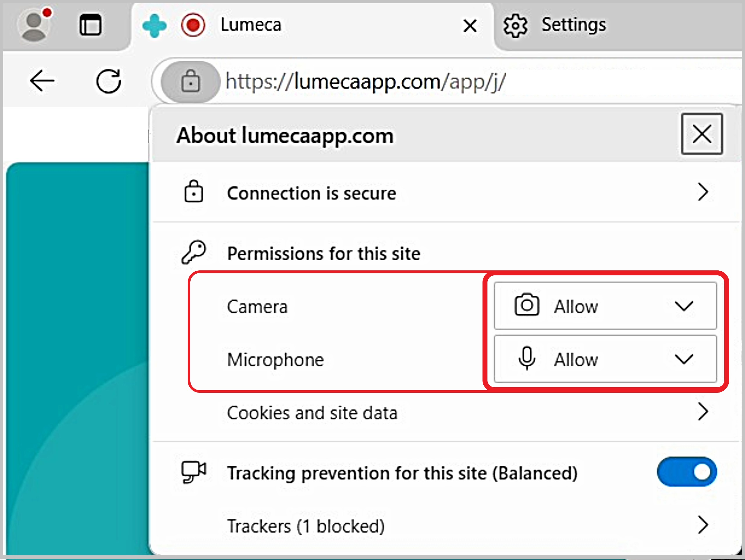Open Cookies and site data
The image size is (745, 560).
312,413
